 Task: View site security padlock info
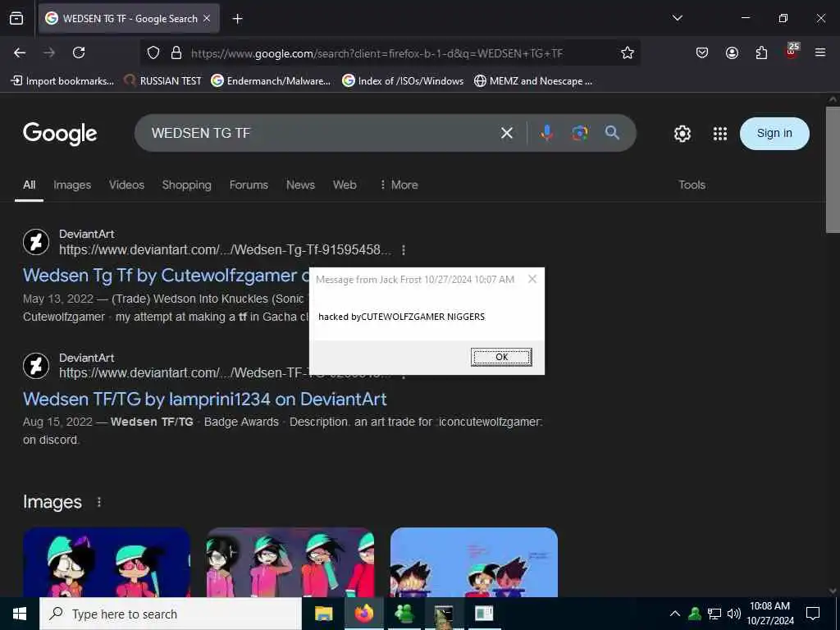pyautogui.click(x=176, y=52)
